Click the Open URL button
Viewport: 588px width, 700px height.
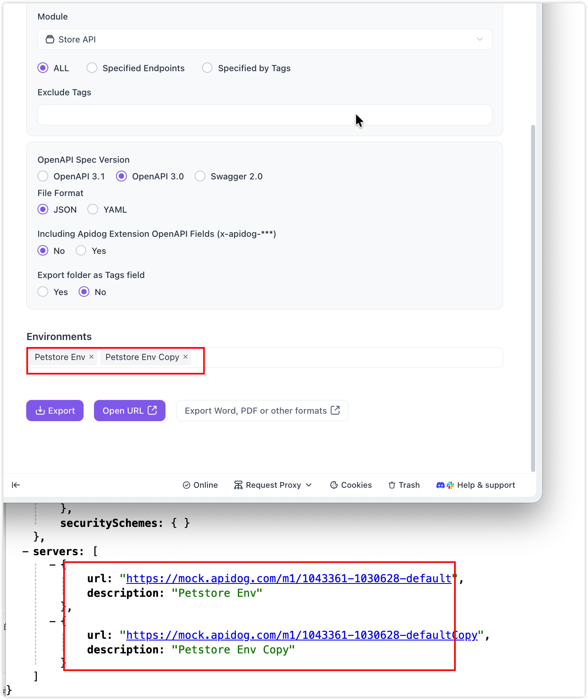coord(129,411)
